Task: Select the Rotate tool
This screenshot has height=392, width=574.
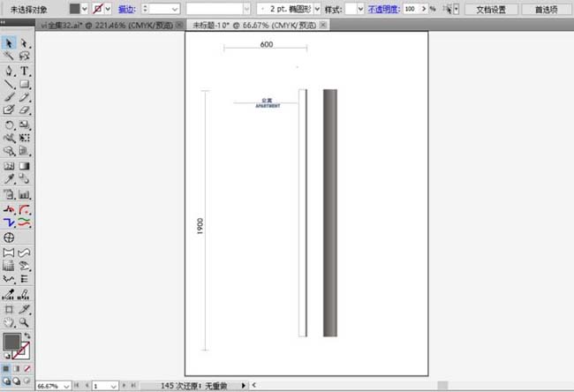Action: 9,124
